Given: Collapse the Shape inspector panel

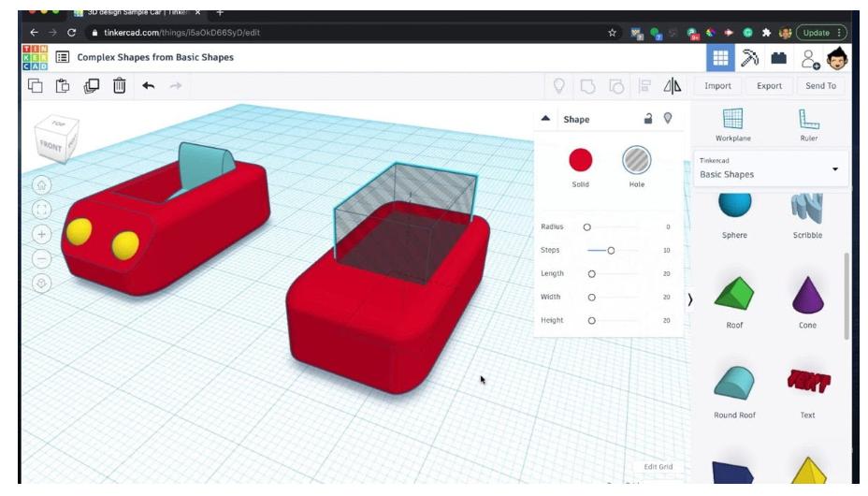Looking at the screenshot, I should (x=546, y=119).
